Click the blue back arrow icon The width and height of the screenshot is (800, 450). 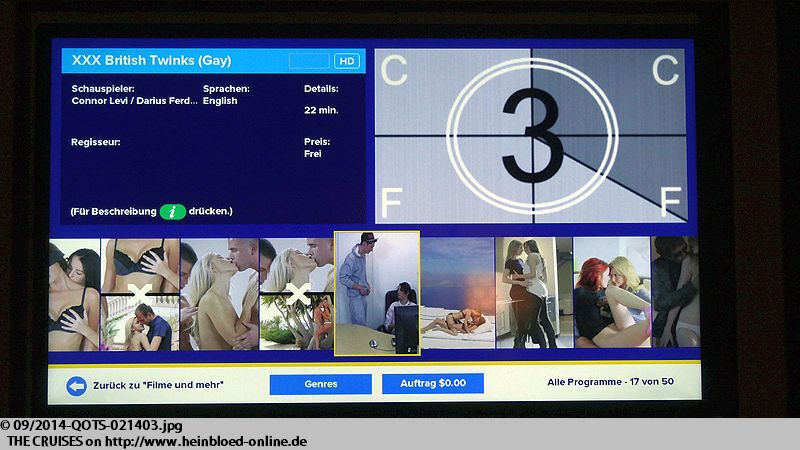(77, 386)
